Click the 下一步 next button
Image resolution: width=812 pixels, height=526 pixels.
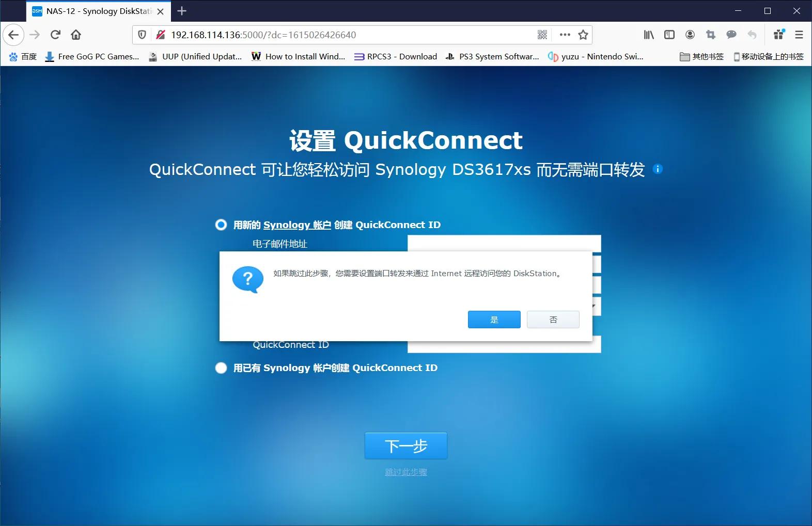tap(406, 445)
